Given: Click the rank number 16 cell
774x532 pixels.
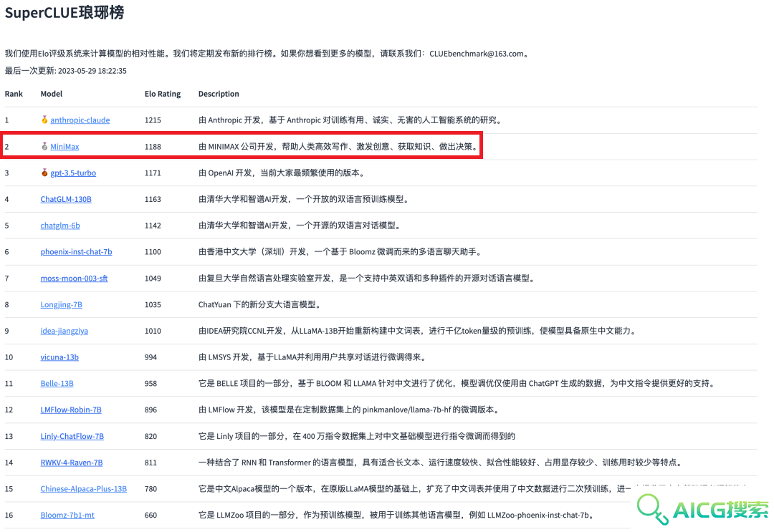Looking at the screenshot, I should point(9,515).
